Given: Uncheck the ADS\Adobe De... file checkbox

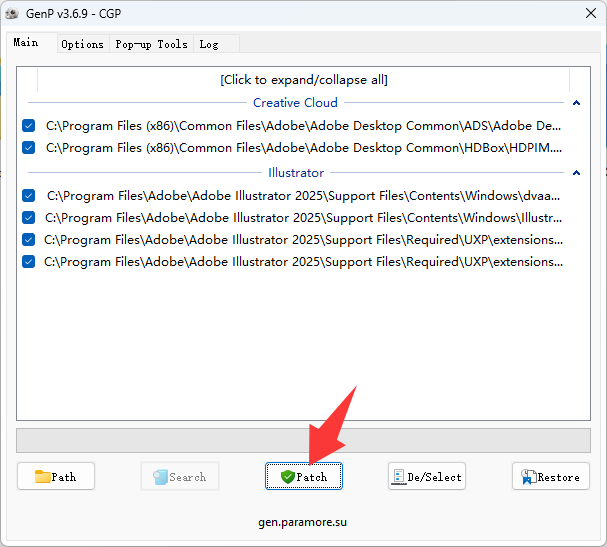Looking at the screenshot, I should click(x=28, y=125).
